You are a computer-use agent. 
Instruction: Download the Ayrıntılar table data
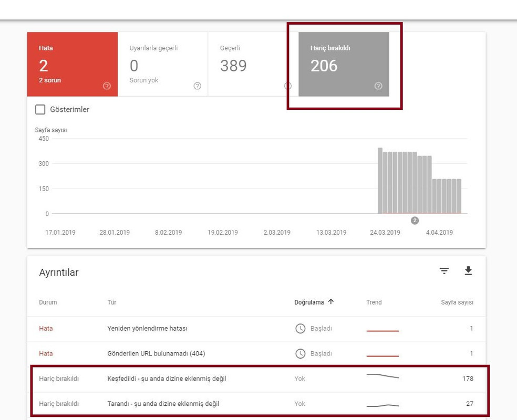468,270
